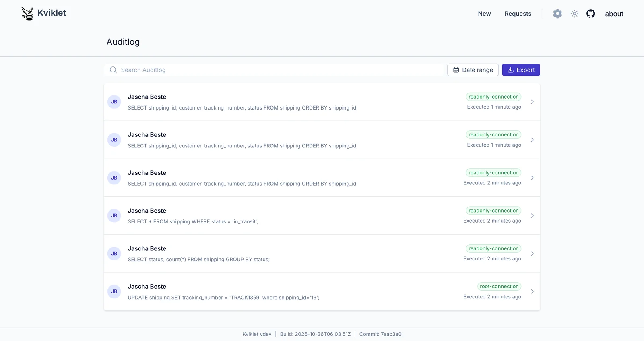
Task: Select the SELECT * FROM shipping query text
Action: click(193, 222)
